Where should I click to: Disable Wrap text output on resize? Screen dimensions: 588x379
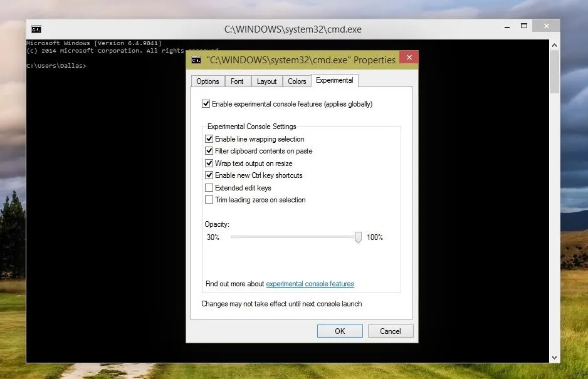[209, 163]
